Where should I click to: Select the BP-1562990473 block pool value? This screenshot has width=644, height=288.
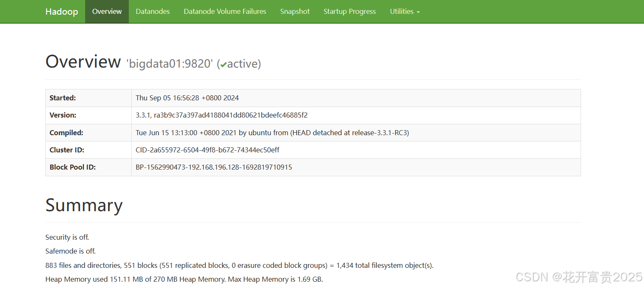click(214, 167)
